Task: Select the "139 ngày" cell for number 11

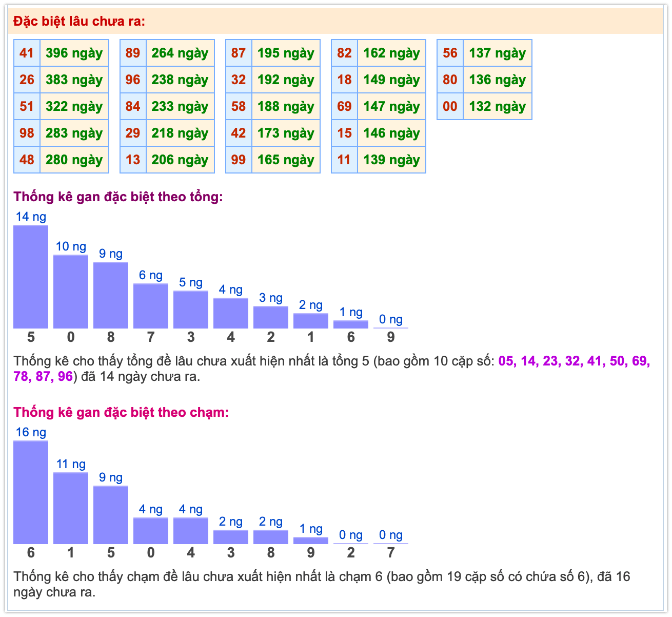Action: tap(391, 160)
